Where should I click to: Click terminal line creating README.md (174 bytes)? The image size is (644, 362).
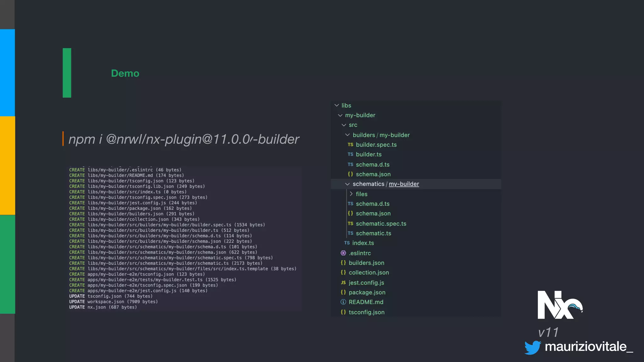tap(126, 175)
